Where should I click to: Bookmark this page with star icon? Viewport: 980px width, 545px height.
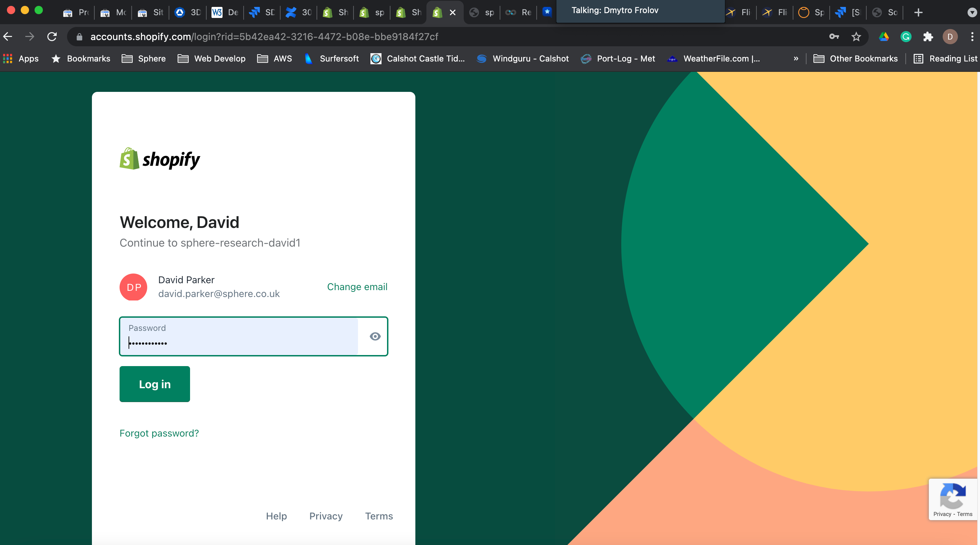pos(856,37)
